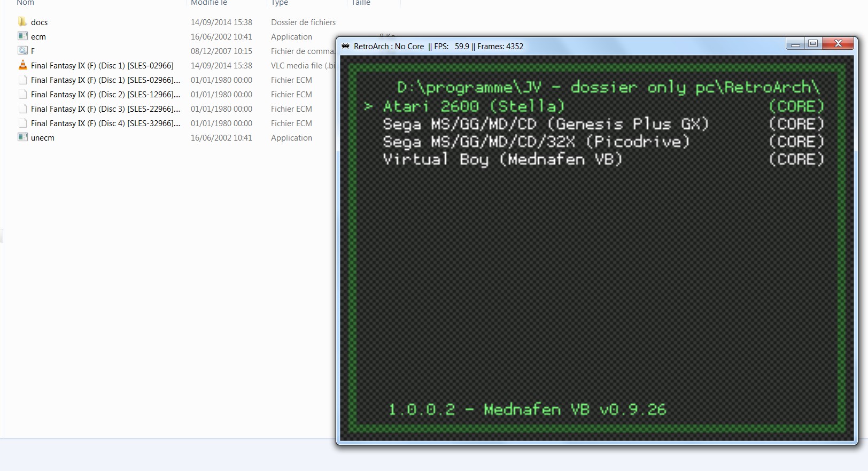Viewport: 868px width, 471px height.
Task: Click the date 08/12/2007 10:15
Action: (x=221, y=51)
